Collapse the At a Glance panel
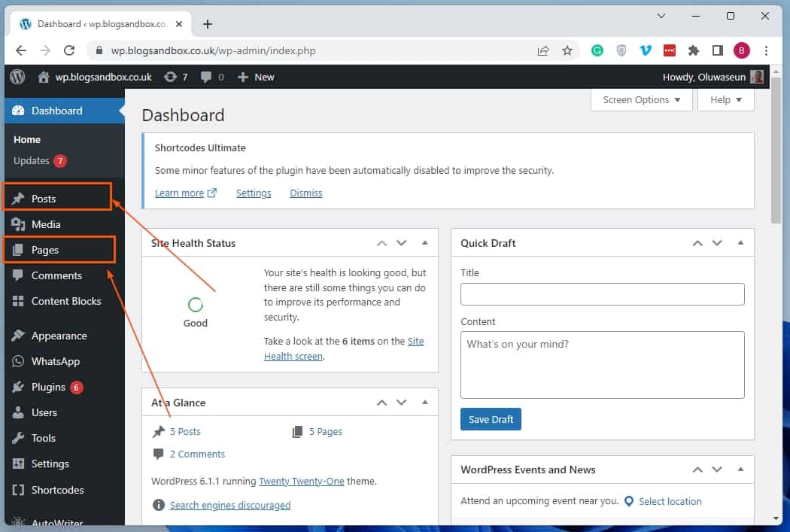This screenshot has width=790, height=532. [x=425, y=402]
